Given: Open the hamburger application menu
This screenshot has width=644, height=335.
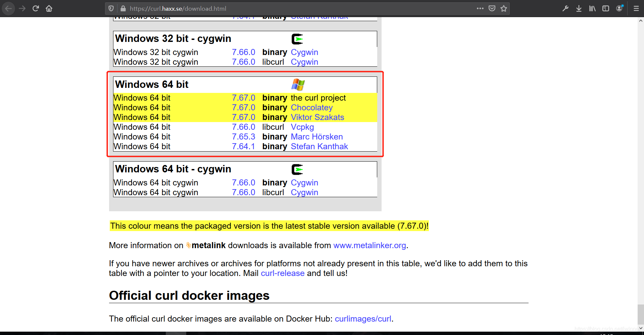Looking at the screenshot, I should [x=636, y=8].
